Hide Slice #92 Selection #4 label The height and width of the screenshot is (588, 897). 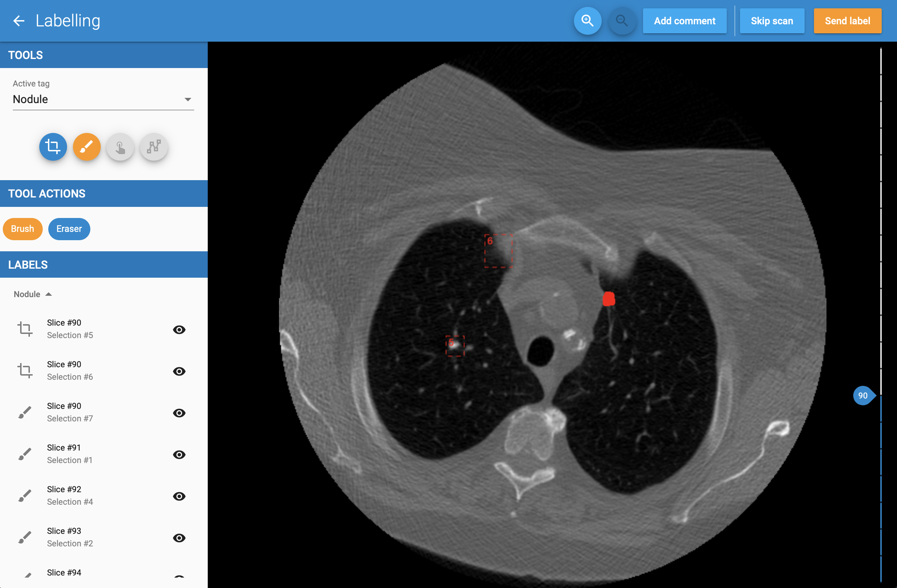point(179,496)
